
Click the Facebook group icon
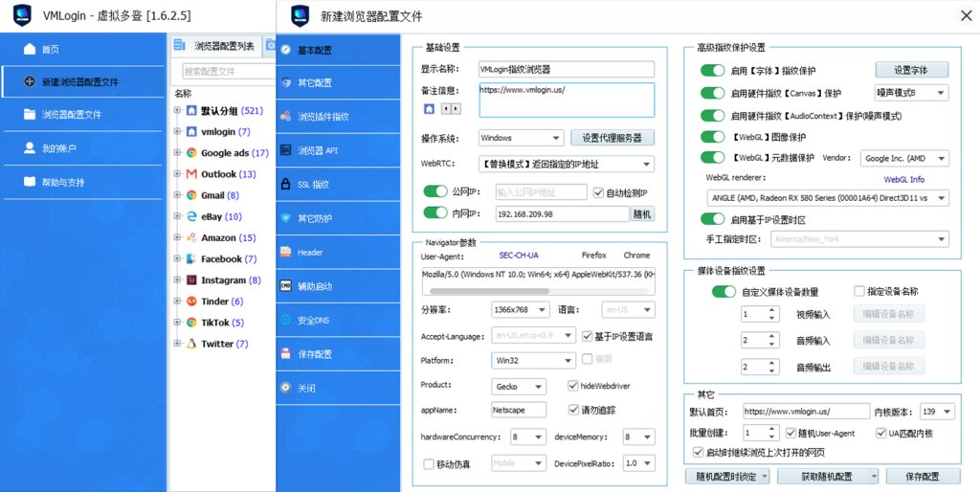pyautogui.click(x=191, y=258)
